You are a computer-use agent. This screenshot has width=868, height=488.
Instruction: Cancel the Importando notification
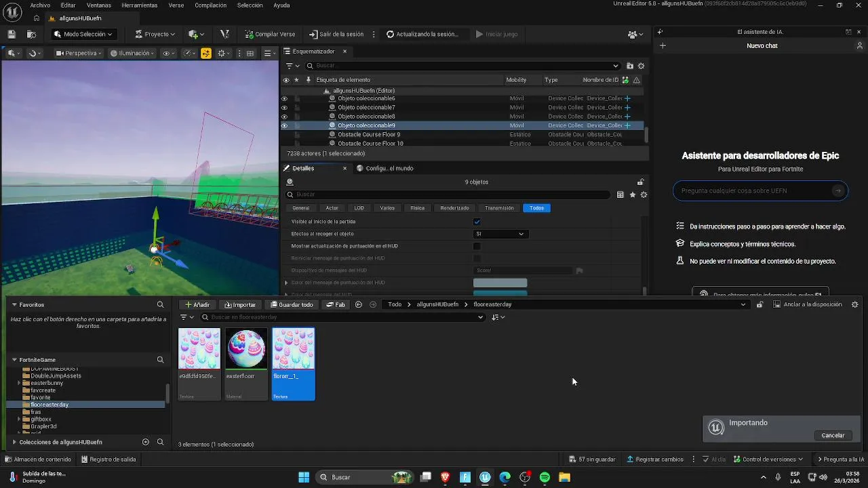point(833,436)
